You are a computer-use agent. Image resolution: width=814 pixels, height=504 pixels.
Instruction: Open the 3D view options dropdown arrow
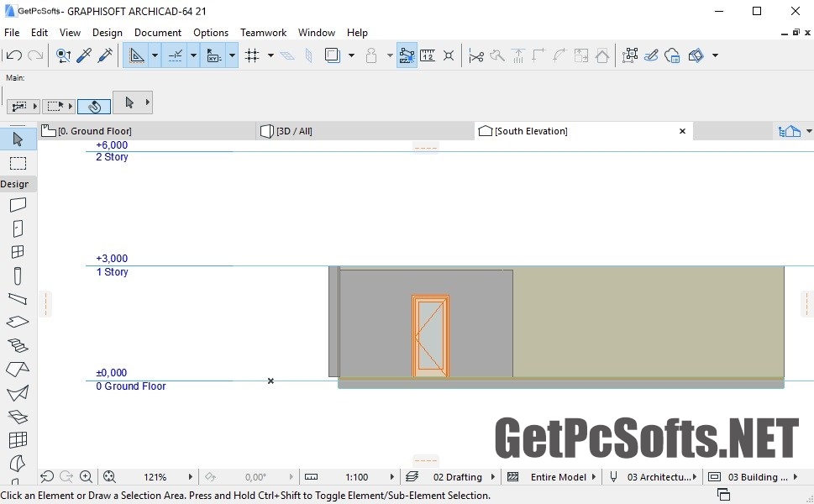(x=715, y=55)
